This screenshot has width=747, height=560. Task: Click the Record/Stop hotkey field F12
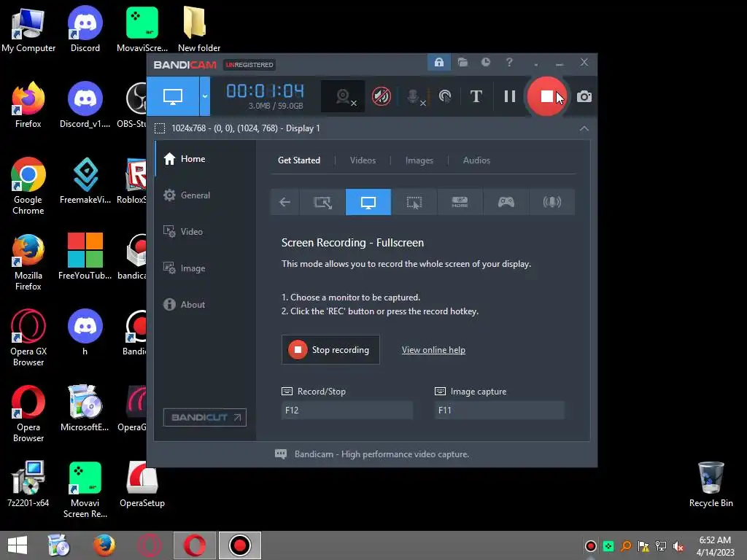(x=347, y=411)
